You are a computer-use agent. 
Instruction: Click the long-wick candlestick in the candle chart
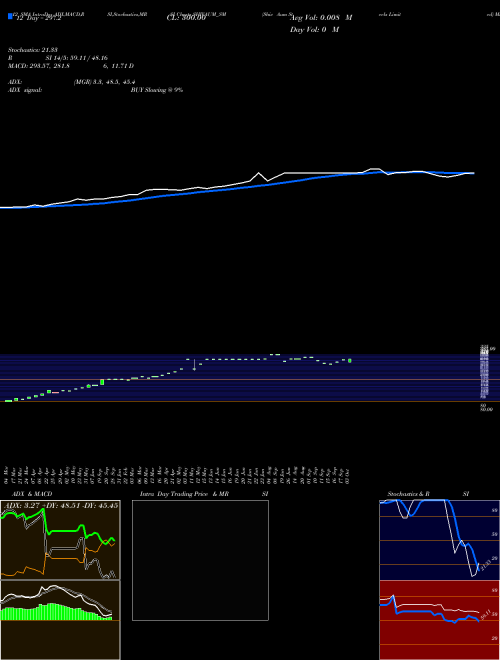point(194,365)
